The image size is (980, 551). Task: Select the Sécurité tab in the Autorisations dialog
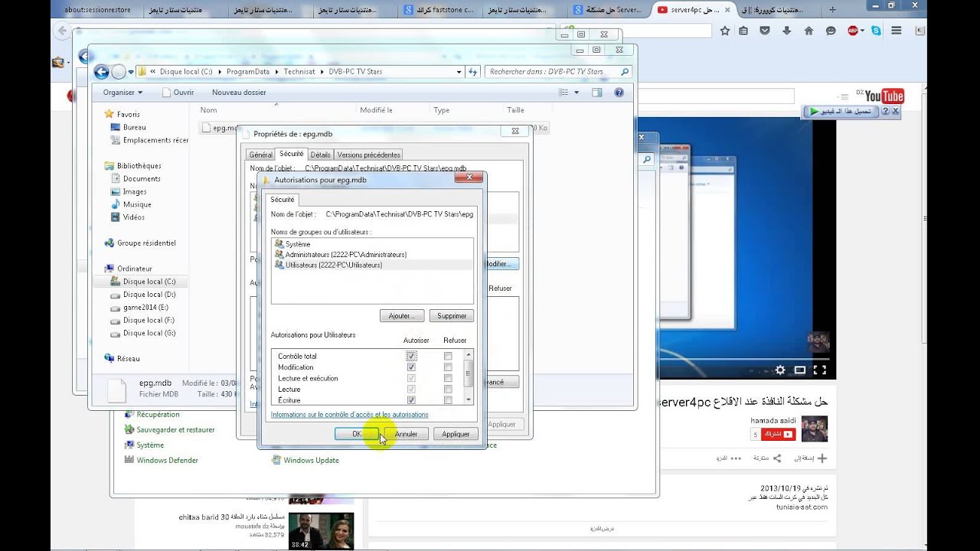(x=283, y=199)
